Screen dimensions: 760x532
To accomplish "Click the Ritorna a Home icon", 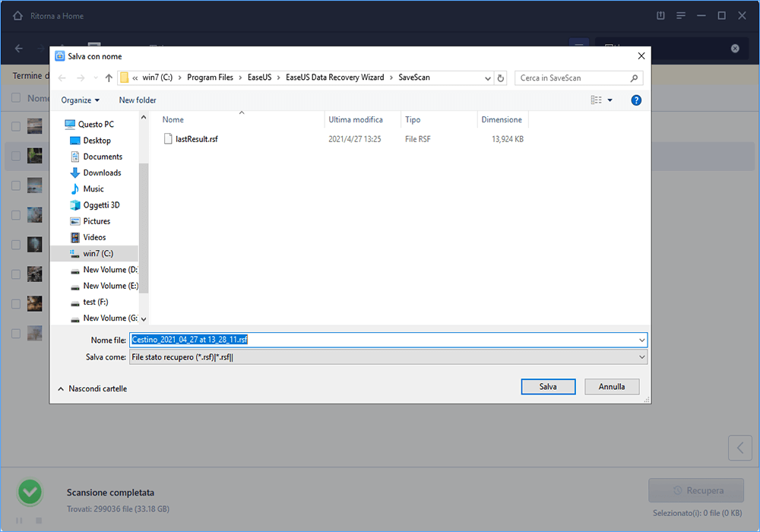I will (x=18, y=16).
